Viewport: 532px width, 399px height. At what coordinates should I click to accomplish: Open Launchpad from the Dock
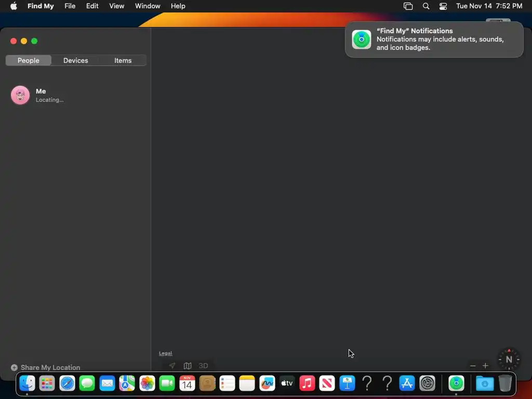coord(47,383)
